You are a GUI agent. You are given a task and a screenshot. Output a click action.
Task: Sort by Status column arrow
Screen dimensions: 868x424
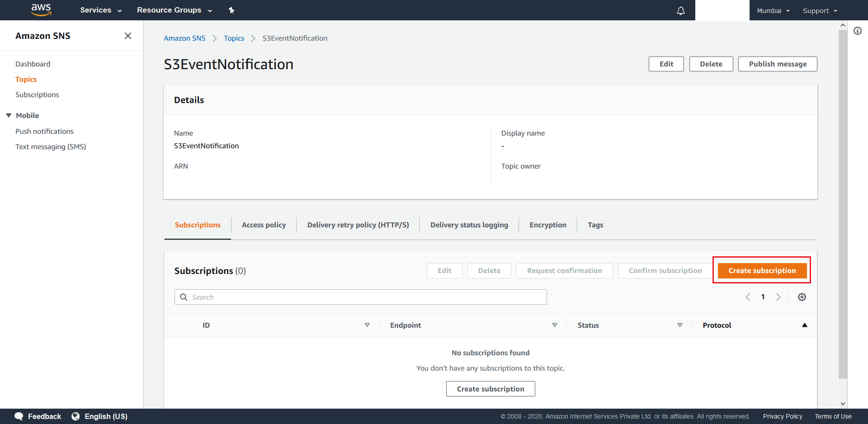click(x=680, y=325)
